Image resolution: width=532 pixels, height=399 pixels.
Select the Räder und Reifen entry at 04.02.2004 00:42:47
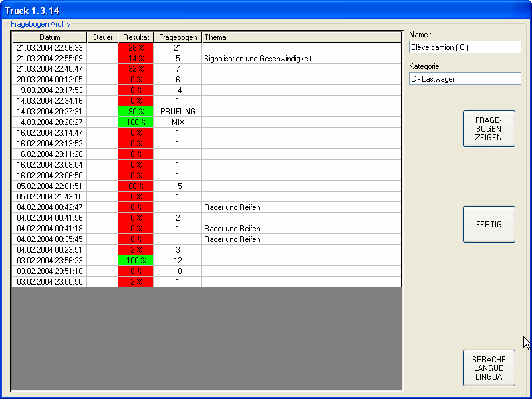tap(232, 207)
